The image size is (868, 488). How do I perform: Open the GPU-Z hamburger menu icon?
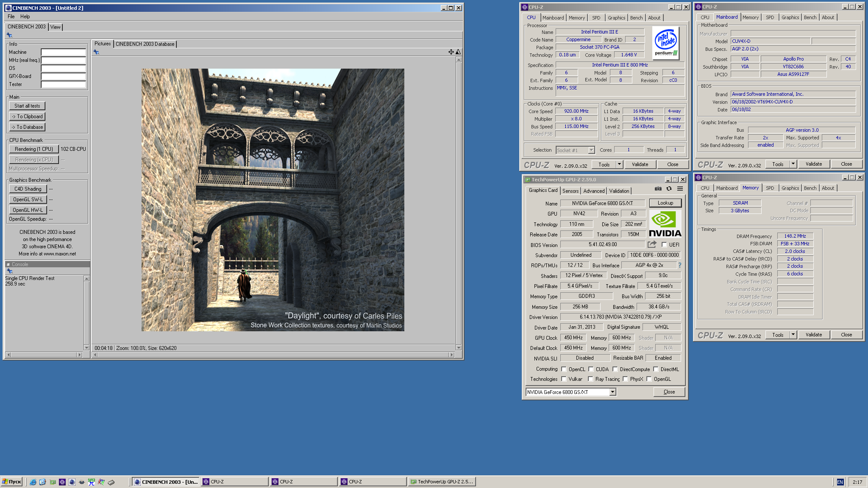tap(680, 189)
